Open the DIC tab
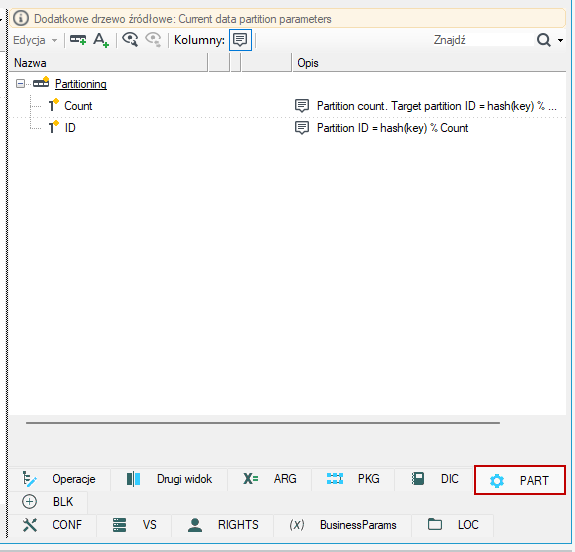This screenshot has height=552, width=575. coord(434,479)
